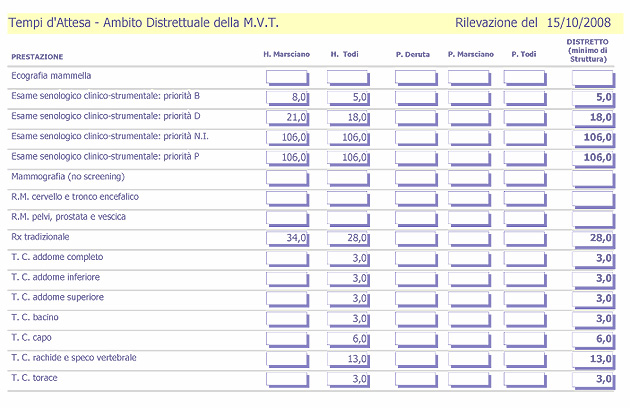Select the Rilevazione date 15/10/2008
The image size is (630, 408).
coord(578,21)
